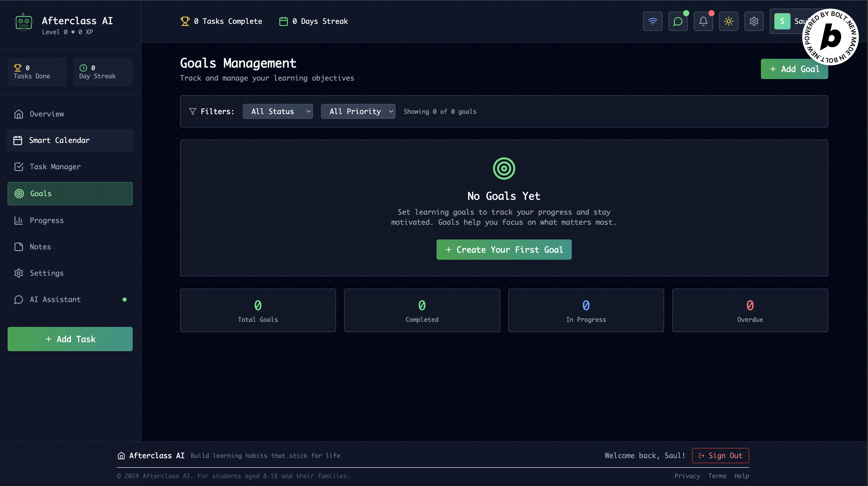Viewport: 868px width, 486px height.
Task: Click the green S user avatar
Action: tap(782, 21)
